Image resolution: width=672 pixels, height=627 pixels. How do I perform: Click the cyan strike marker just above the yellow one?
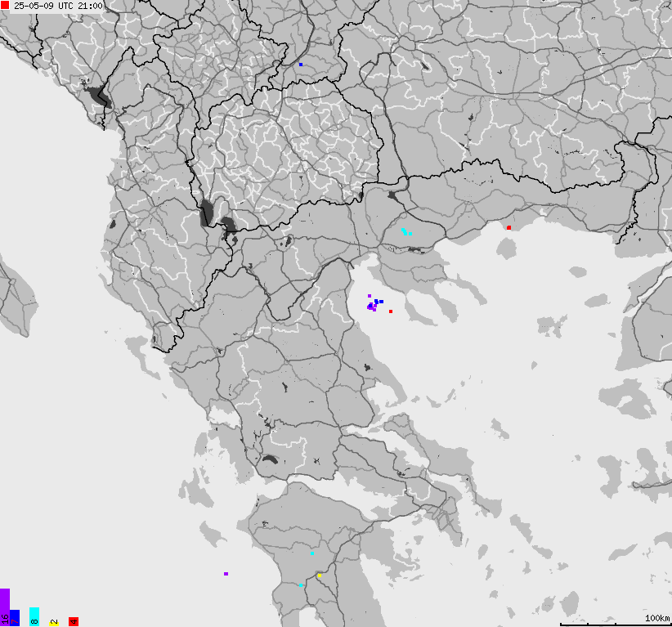pos(312,553)
